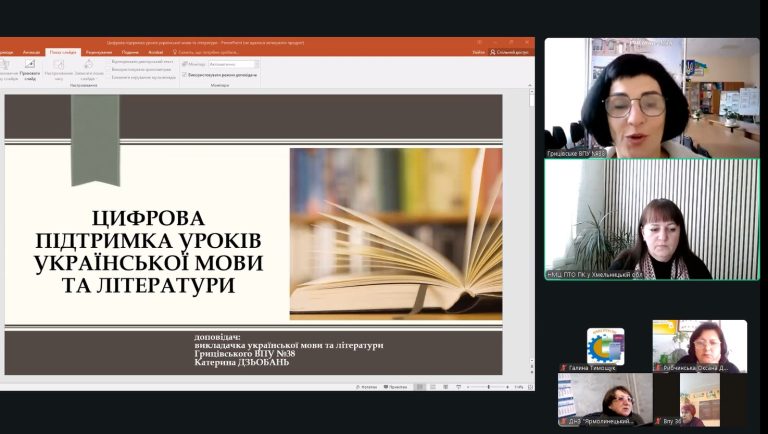Click the zoom slider handle
Image resolution: width=768 pixels, height=434 pixels.
(488, 387)
